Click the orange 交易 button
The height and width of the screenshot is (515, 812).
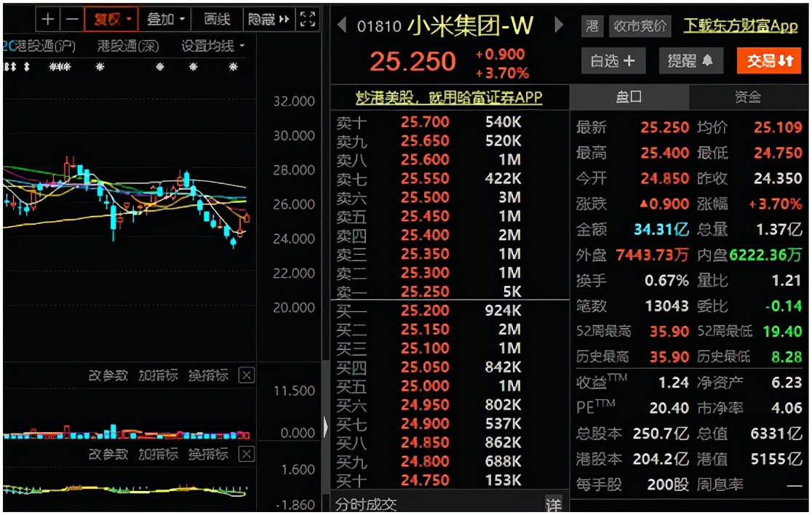tap(768, 61)
